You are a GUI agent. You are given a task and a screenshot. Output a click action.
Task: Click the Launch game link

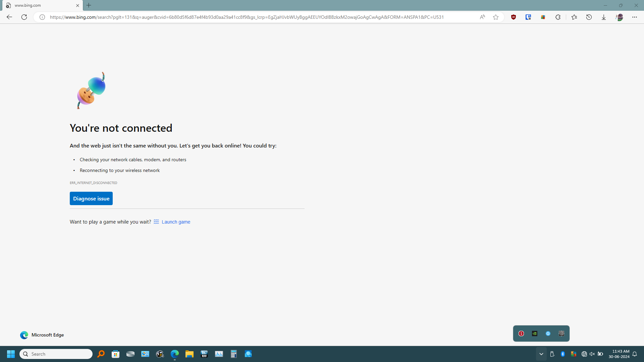(176, 222)
